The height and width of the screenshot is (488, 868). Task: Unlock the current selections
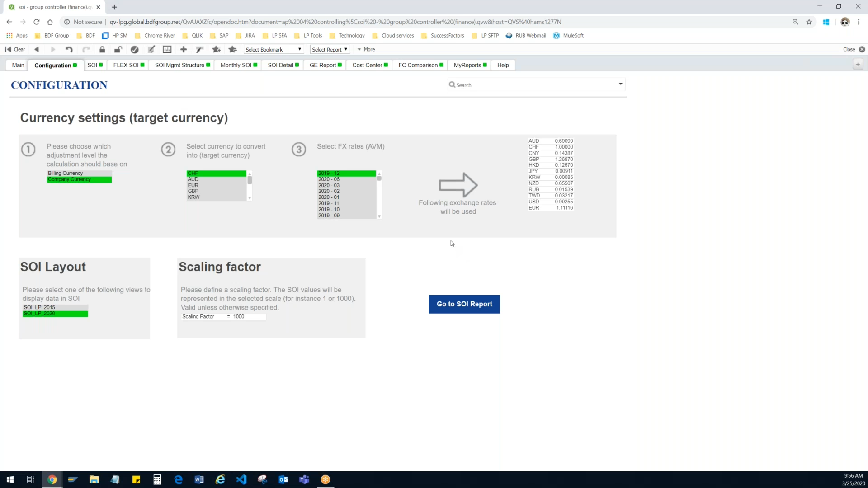(x=118, y=49)
